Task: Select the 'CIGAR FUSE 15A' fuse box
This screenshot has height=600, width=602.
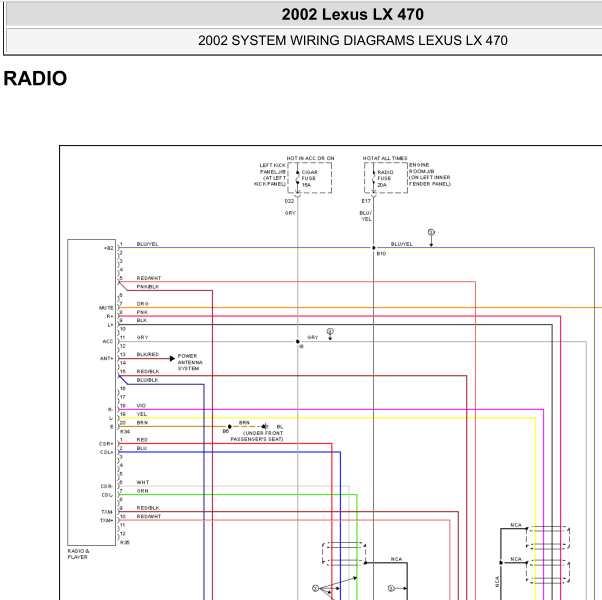Action: [x=310, y=178]
